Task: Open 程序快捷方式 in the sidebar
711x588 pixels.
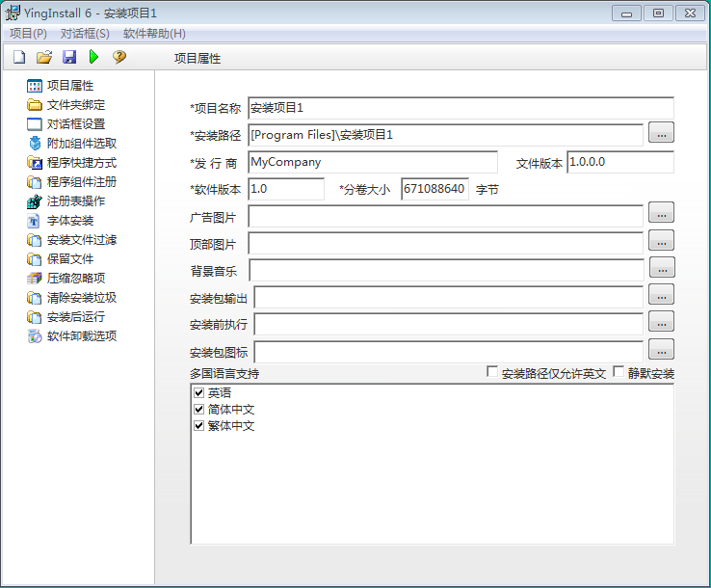Action: click(82, 163)
